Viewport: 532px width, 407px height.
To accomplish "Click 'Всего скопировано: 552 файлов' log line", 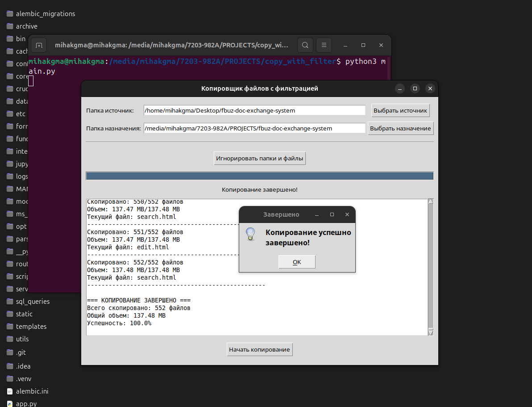I will 138,308.
